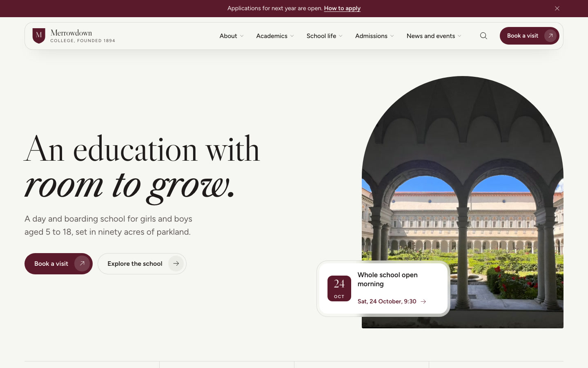Follow the How to apply link

click(342, 8)
